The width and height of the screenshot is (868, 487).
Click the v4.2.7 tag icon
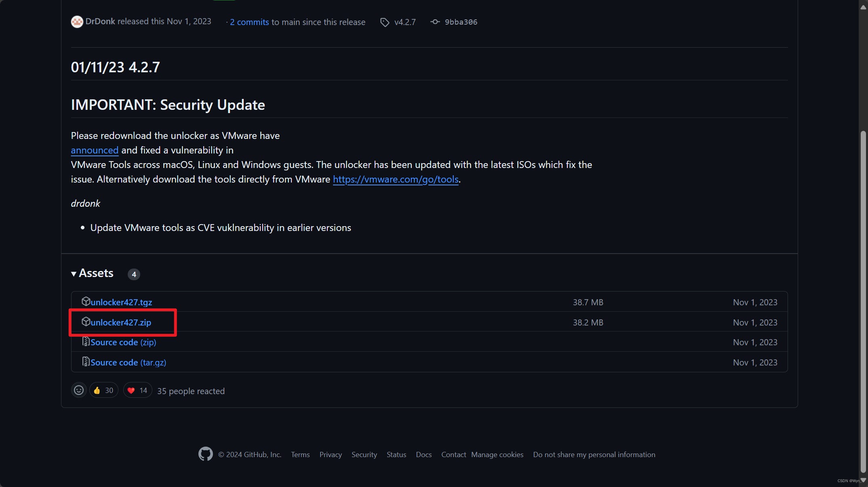(x=385, y=22)
